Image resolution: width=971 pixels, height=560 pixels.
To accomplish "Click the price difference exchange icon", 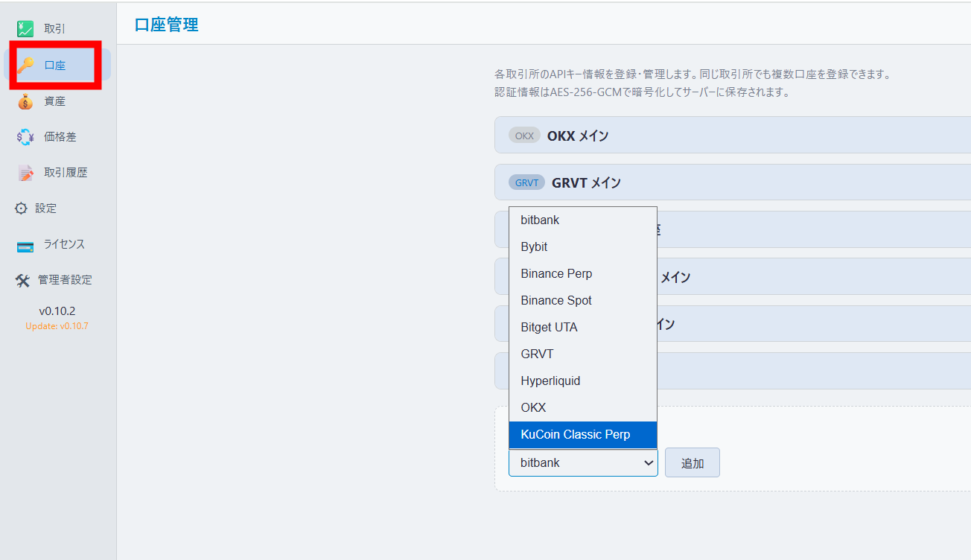I will (25, 137).
